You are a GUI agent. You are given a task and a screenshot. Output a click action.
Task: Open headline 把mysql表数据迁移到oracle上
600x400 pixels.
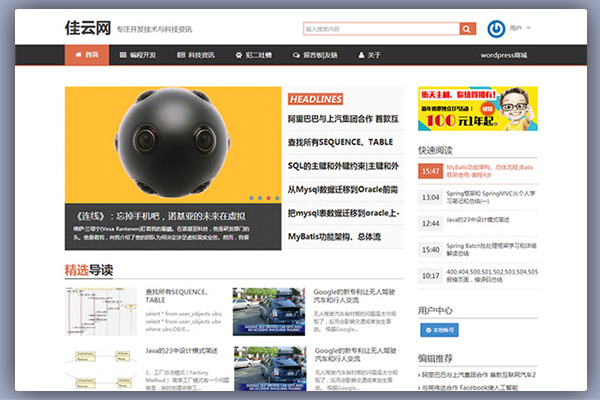344,213
